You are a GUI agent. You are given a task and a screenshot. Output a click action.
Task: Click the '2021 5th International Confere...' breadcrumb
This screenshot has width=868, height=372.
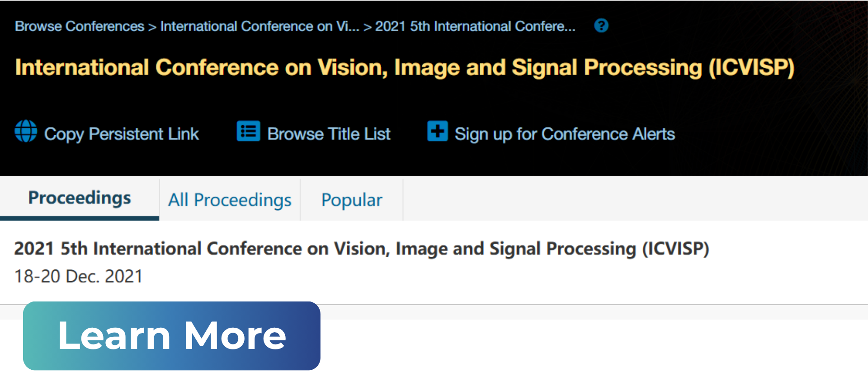475,26
